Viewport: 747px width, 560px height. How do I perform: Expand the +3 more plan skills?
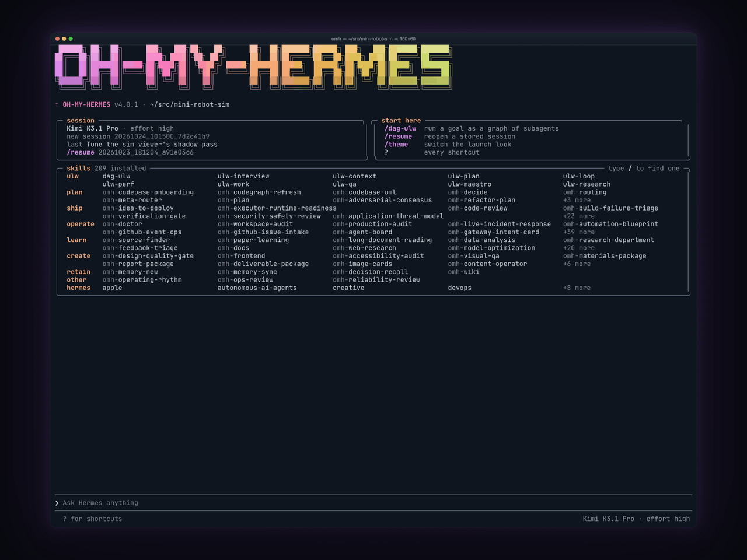click(577, 200)
